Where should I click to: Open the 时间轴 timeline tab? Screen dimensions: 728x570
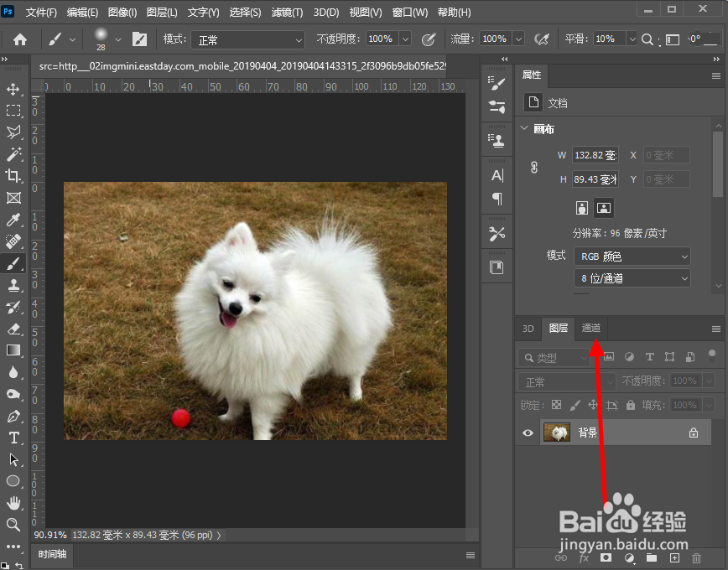52,554
